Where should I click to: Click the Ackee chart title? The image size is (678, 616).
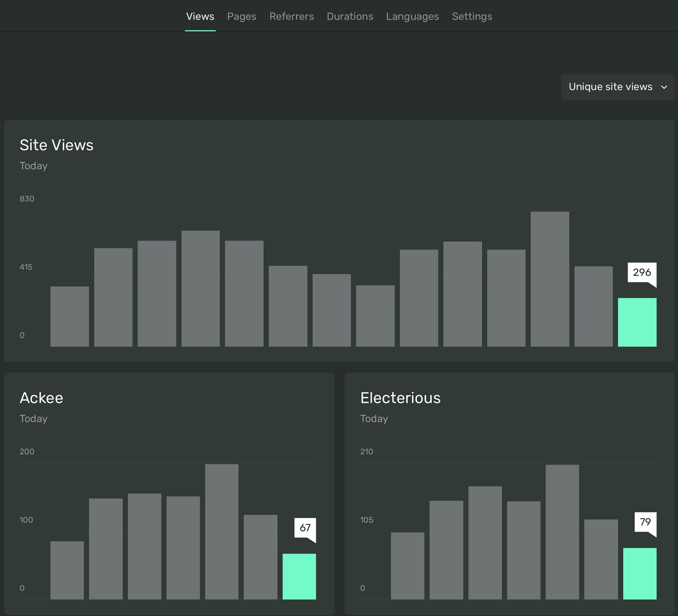41,398
